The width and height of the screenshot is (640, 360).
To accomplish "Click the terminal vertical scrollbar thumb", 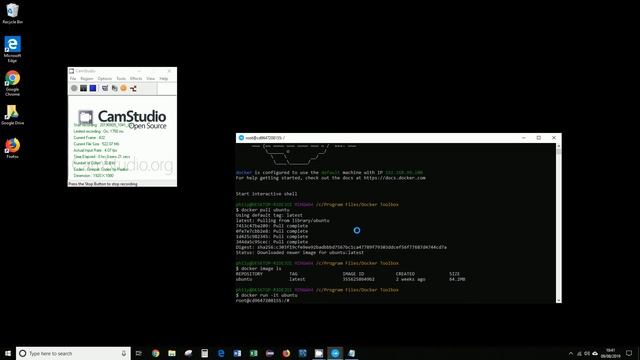I will [558, 151].
